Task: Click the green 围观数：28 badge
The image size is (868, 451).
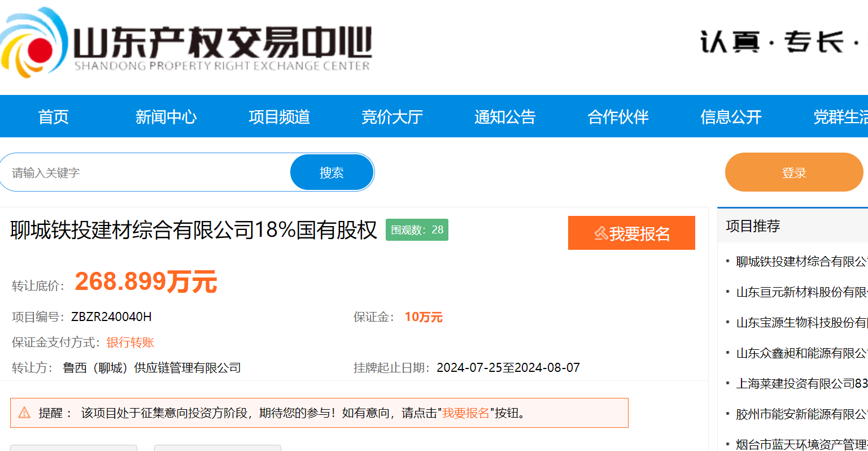Action: (417, 230)
